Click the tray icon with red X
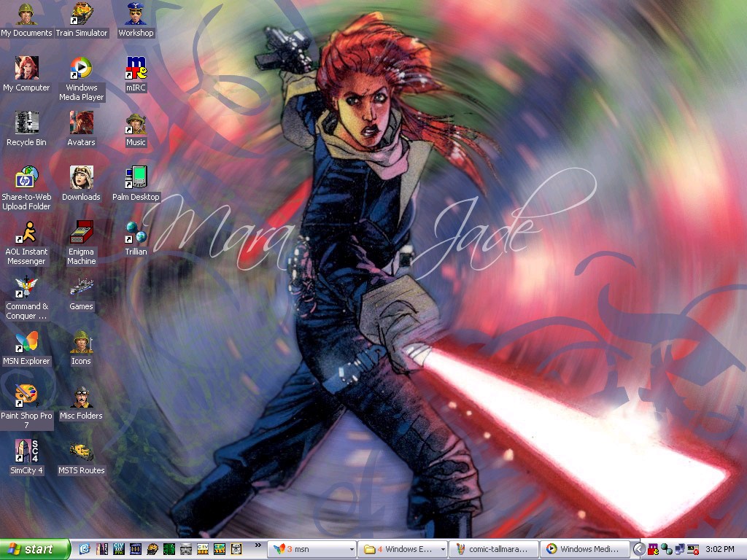 click(693, 550)
